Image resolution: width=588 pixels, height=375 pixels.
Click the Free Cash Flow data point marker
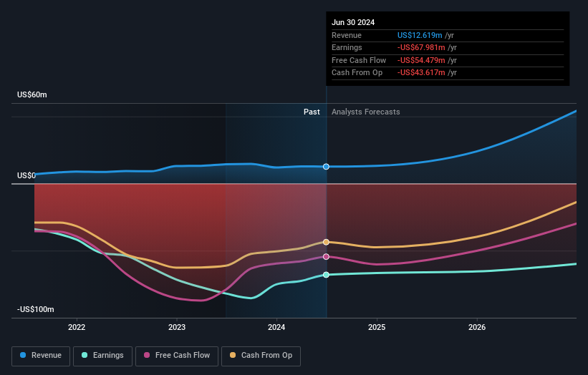pyautogui.click(x=327, y=257)
